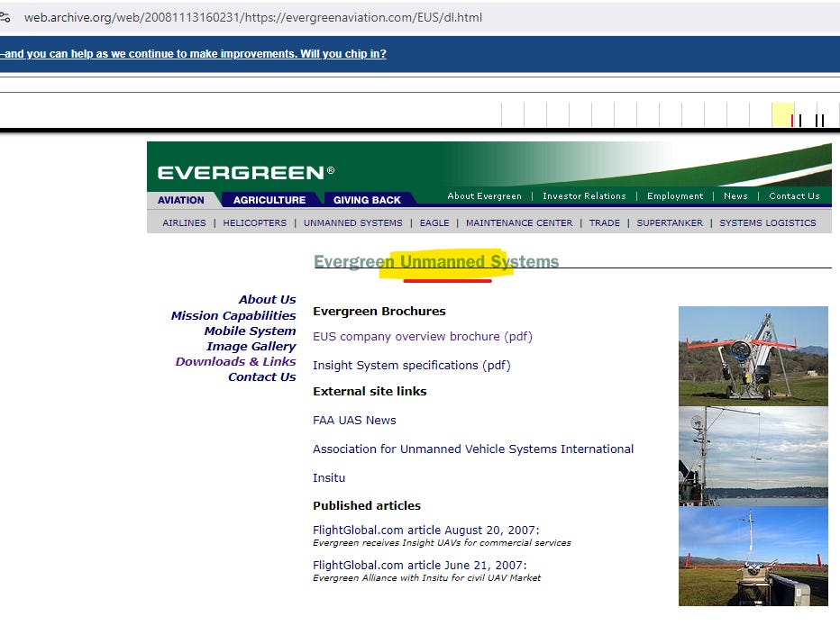
Task: Open SYSTEMS LOGISTICS
Action: coord(767,222)
